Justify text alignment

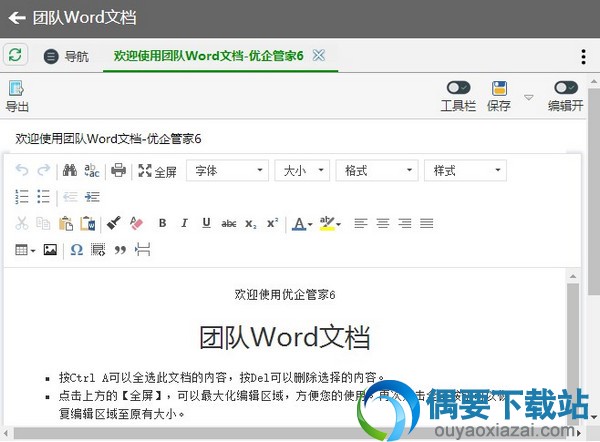(x=427, y=223)
